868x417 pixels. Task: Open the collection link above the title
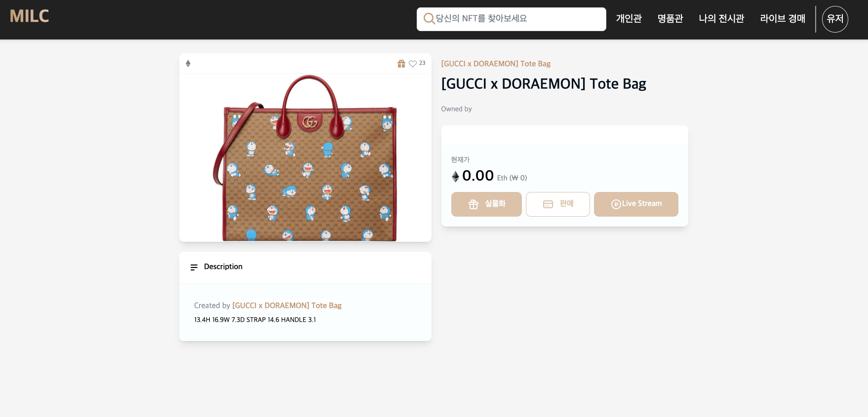coord(496,64)
